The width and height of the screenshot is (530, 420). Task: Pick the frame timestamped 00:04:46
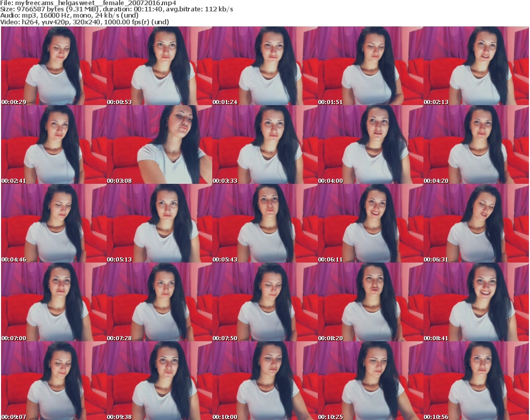[x=54, y=223]
